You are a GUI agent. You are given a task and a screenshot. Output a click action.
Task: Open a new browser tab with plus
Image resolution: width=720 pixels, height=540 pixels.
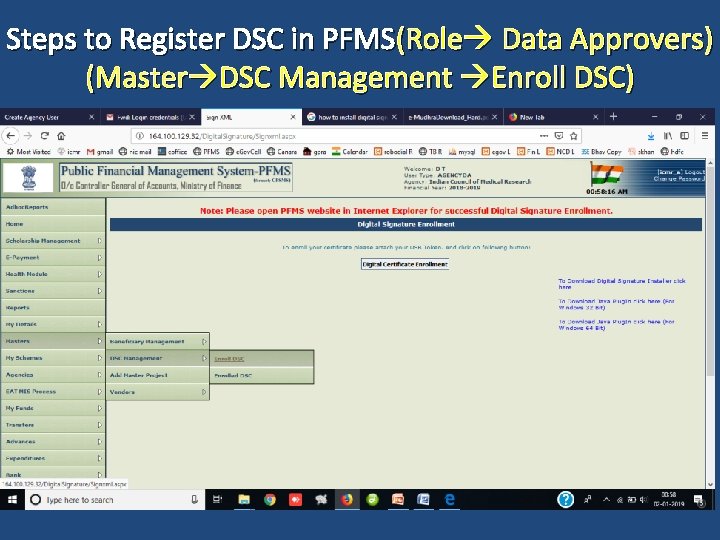pos(613,117)
